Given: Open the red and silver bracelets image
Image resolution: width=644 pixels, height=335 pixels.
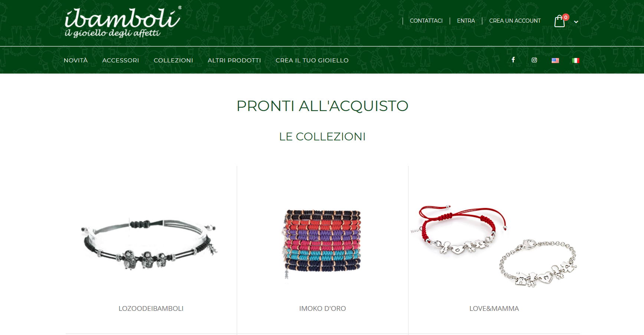Looking at the screenshot, I should [x=494, y=245].
